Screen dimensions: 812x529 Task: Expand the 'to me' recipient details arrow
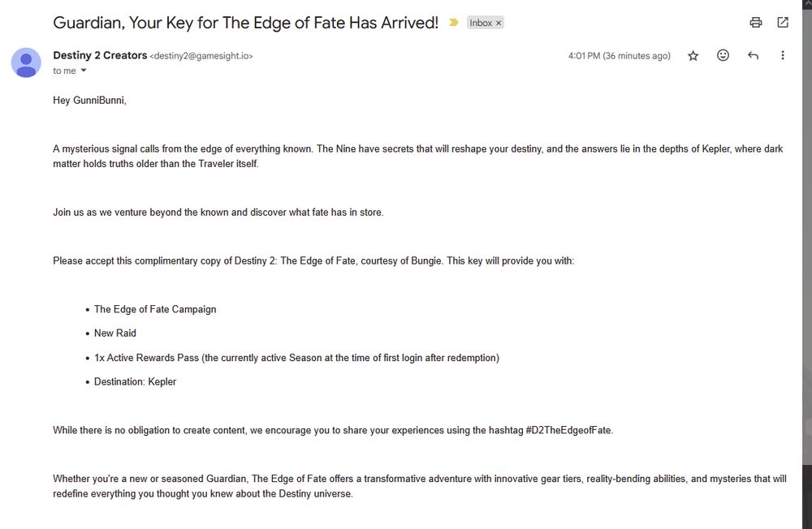(x=84, y=71)
